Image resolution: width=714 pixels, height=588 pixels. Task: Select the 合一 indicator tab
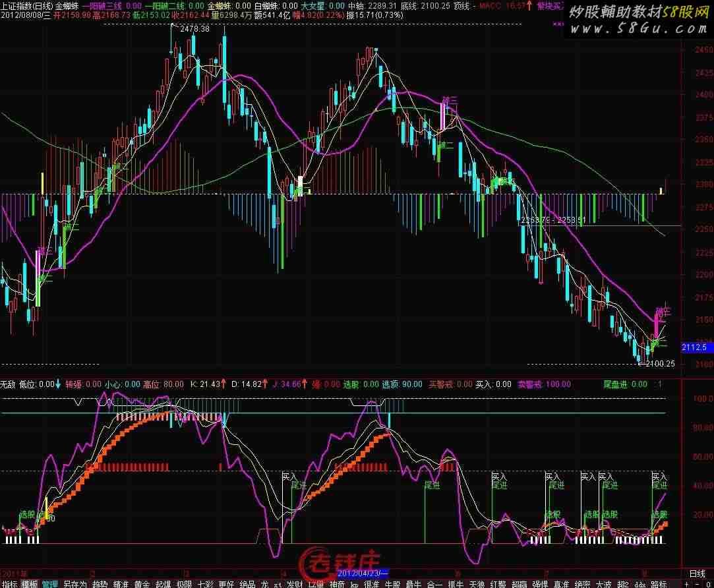click(x=434, y=584)
